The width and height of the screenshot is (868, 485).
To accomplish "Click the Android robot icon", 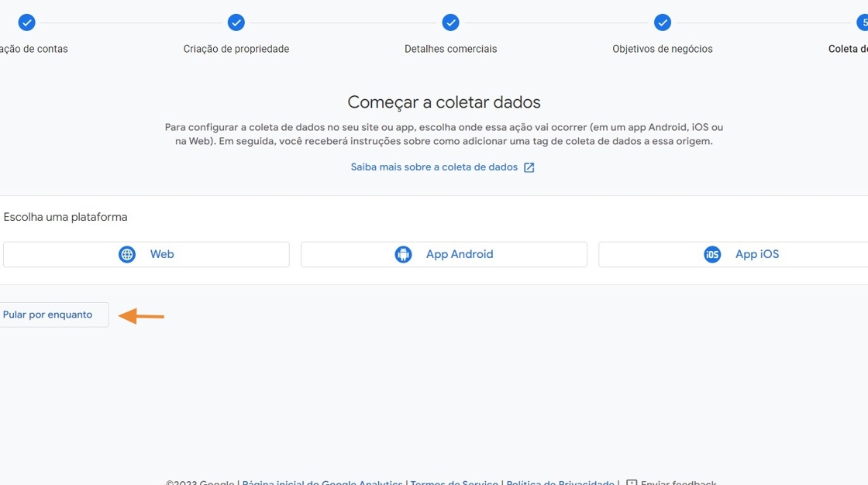I will (403, 254).
